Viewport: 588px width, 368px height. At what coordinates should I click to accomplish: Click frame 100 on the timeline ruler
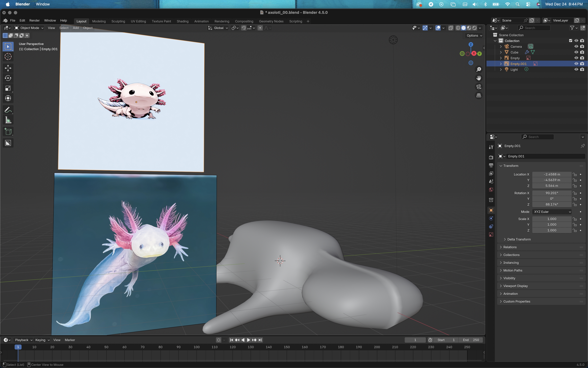[x=197, y=347]
